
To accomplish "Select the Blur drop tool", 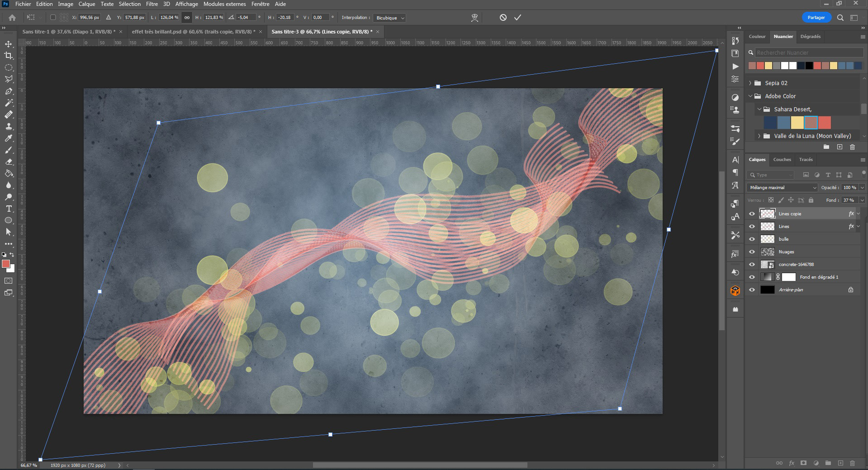I will click(8, 185).
